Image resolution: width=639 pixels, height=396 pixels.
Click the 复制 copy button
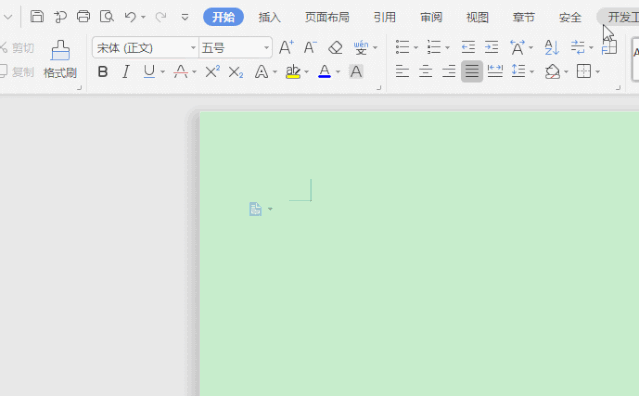point(17,72)
